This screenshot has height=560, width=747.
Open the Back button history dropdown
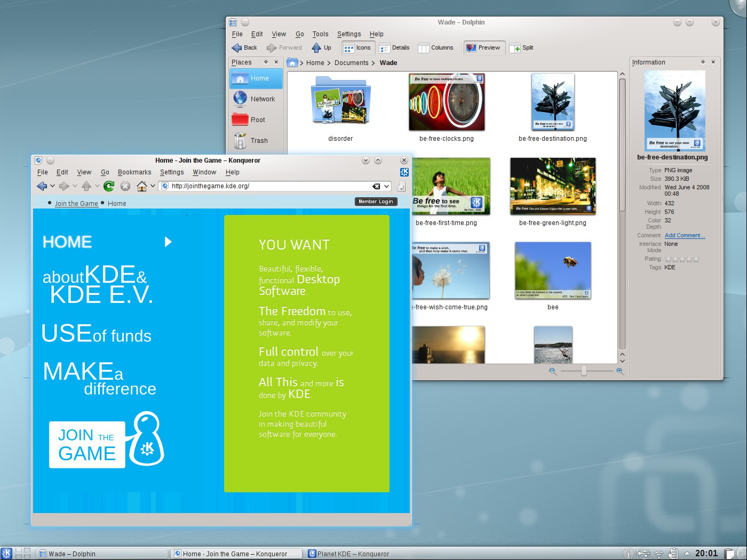[52, 186]
